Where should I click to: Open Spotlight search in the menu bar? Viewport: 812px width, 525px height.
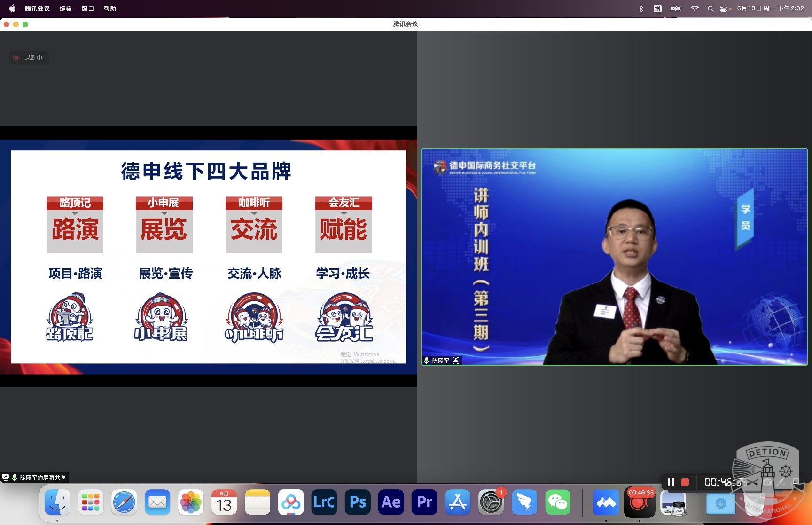point(710,8)
